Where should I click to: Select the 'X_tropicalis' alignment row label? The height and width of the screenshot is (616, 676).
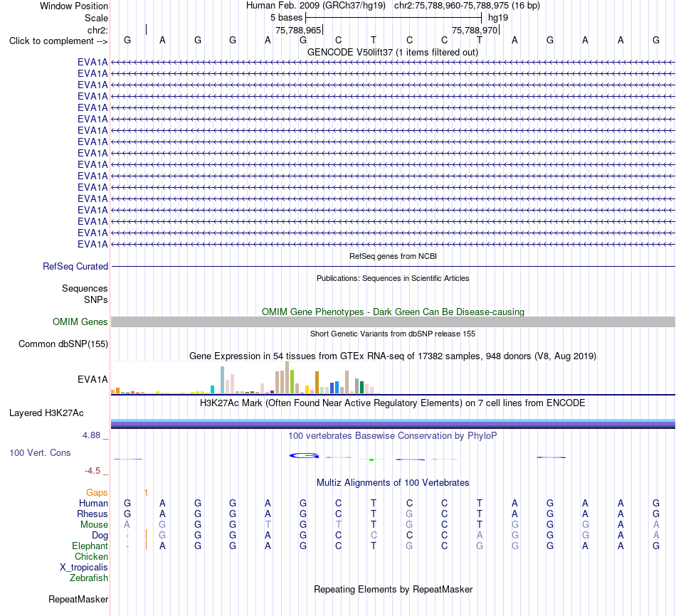(x=84, y=568)
